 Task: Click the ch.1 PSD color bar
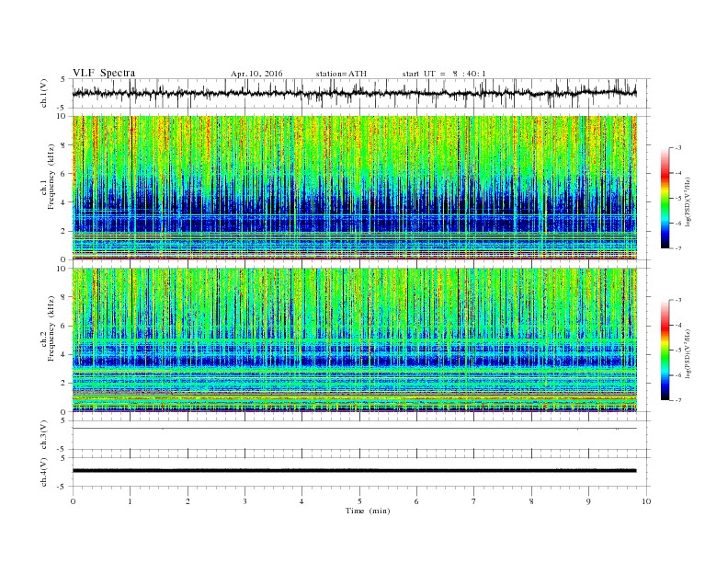665,198
